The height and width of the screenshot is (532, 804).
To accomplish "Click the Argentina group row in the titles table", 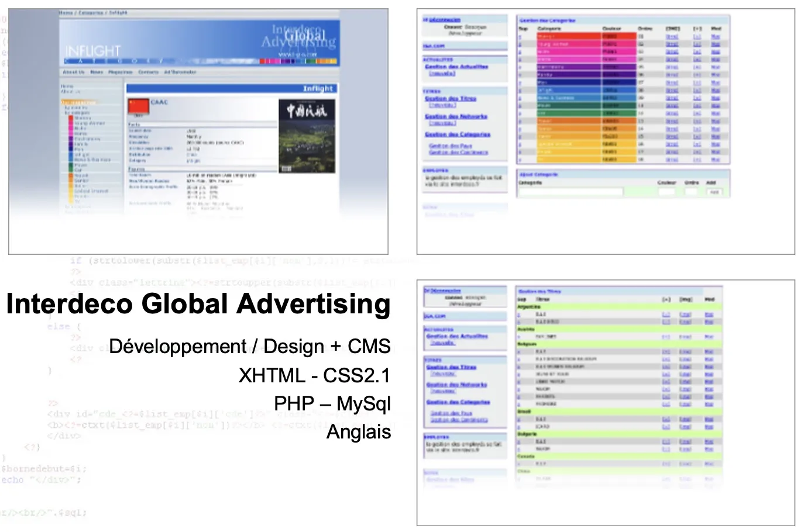I will tap(619, 307).
